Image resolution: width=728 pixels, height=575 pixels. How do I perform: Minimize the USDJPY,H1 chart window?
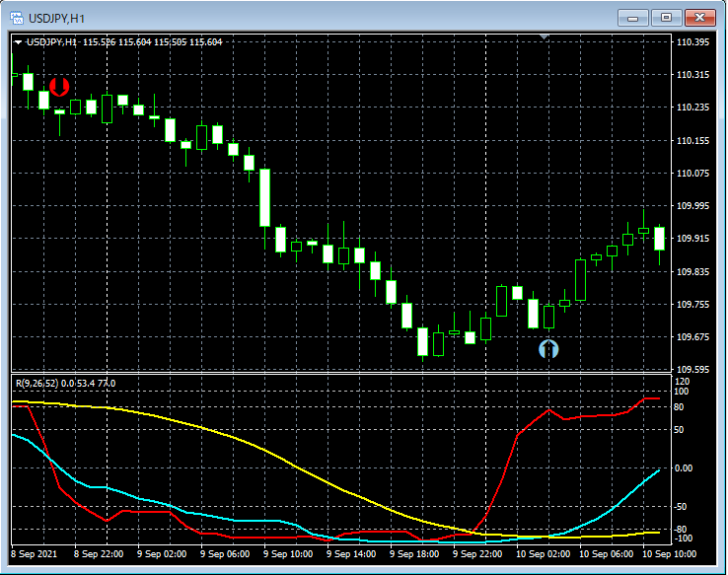click(633, 18)
